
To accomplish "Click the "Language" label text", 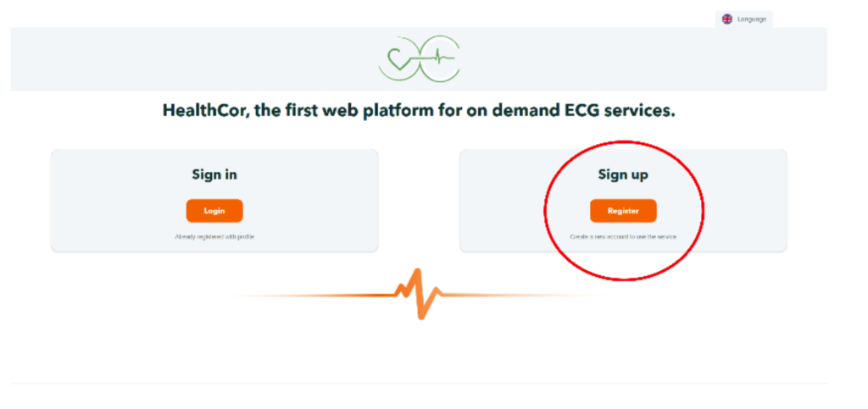I will pos(752,19).
